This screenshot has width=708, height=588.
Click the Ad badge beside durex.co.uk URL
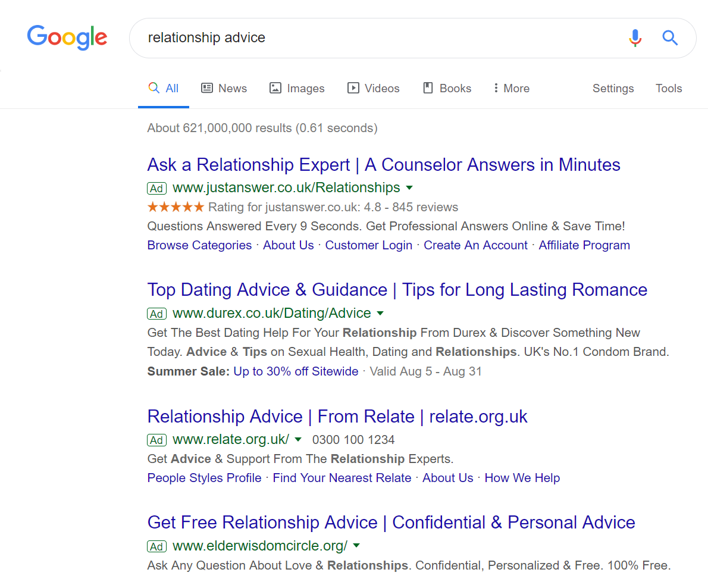(156, 314)
